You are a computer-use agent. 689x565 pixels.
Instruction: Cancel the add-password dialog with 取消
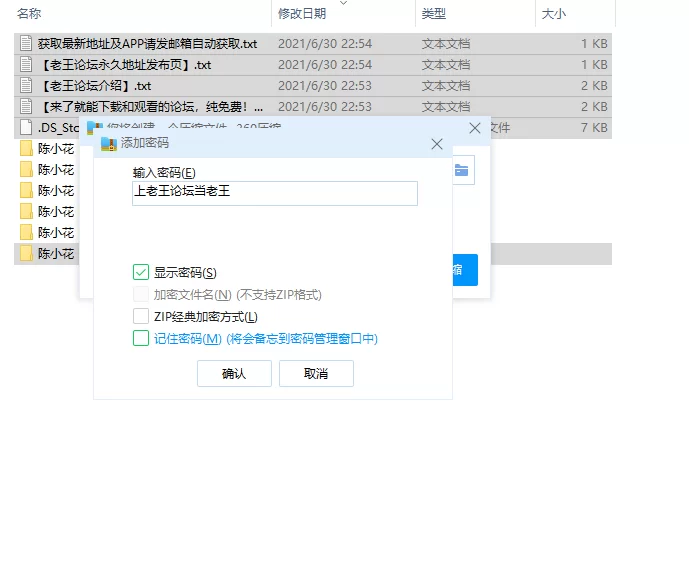click(x=316, y=373)
